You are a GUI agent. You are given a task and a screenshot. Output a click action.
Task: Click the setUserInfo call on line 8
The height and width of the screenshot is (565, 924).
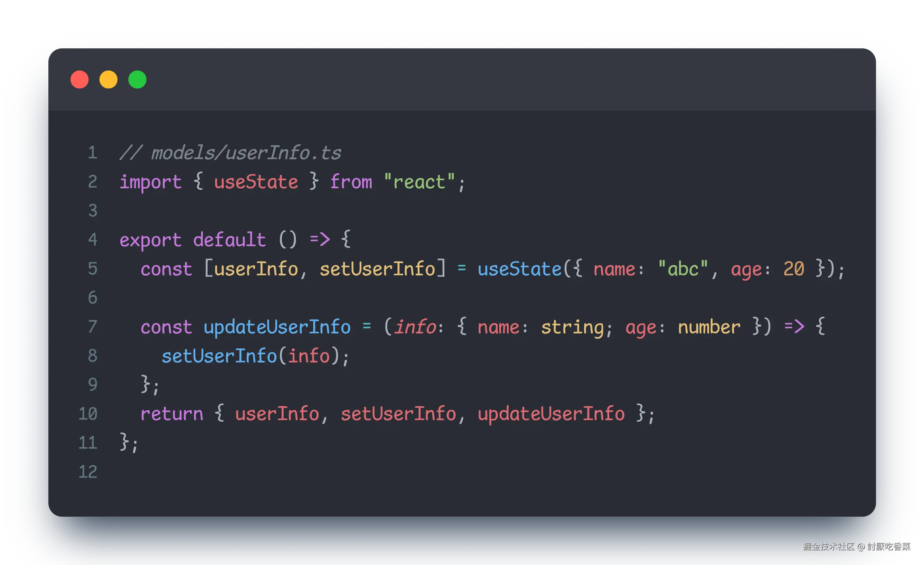coord(219,356)
